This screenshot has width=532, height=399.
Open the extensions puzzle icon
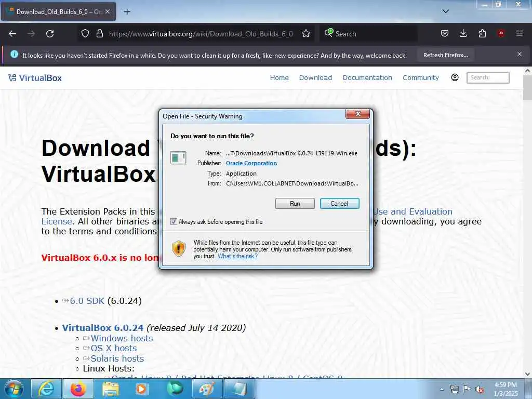tap(482, 33)
